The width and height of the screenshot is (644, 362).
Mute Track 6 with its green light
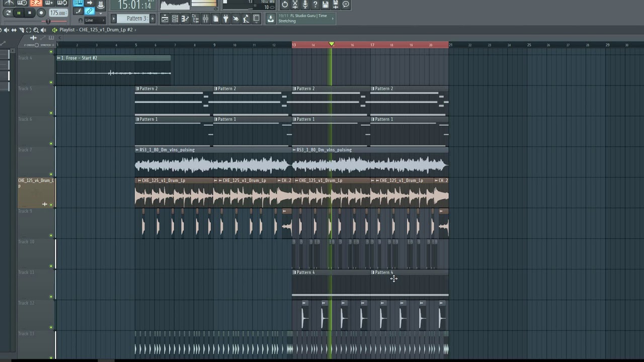[x=51, y=143]
